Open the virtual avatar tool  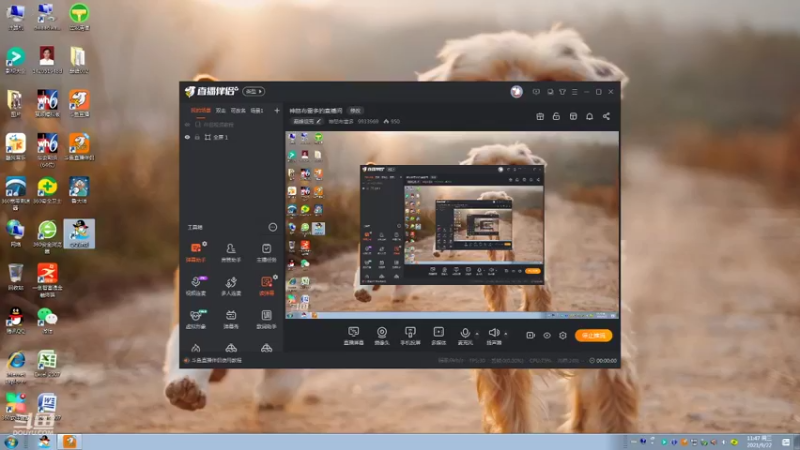tap(196, 319)
